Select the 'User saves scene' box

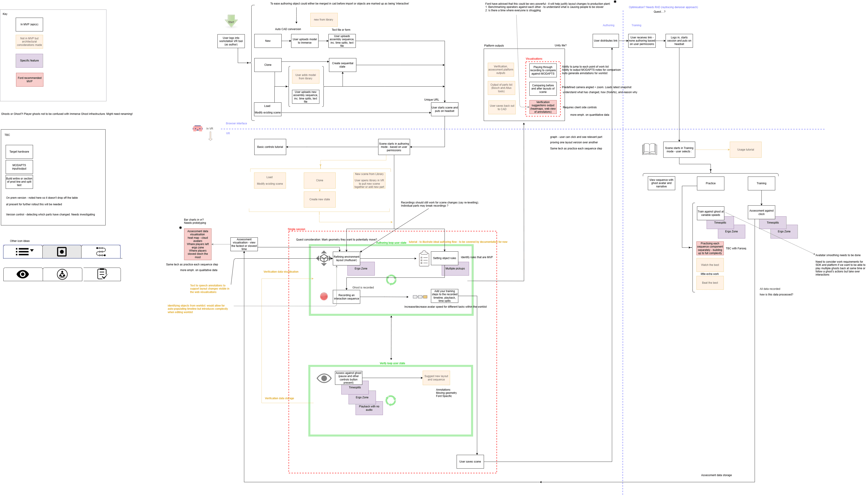click(x=470, y=462)
